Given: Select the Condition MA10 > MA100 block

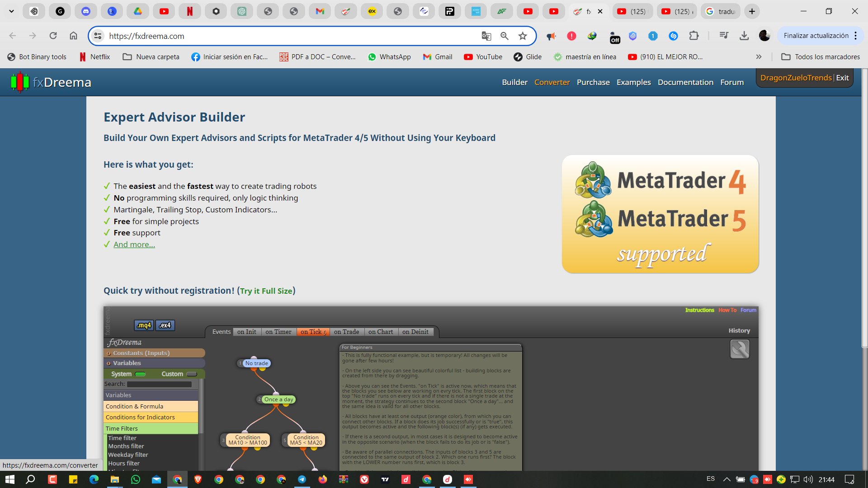Looking at the screenshot, I should coord(248,440).
